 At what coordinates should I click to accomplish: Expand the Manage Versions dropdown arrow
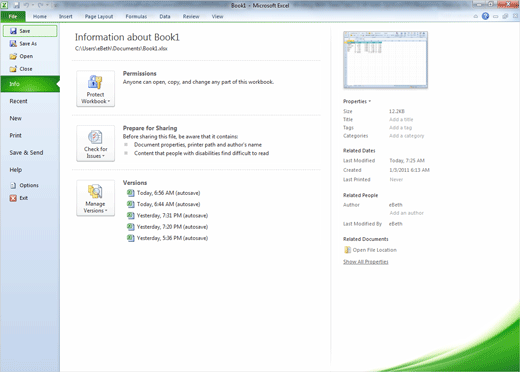pyautogui.click(x=106, y=211)
